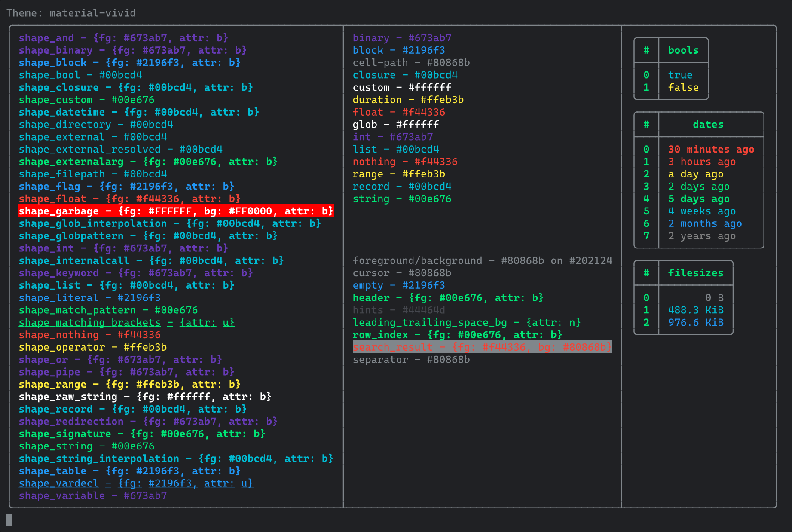Select the shape_operator - #ffeb3b line

click(x=93, y=347)
